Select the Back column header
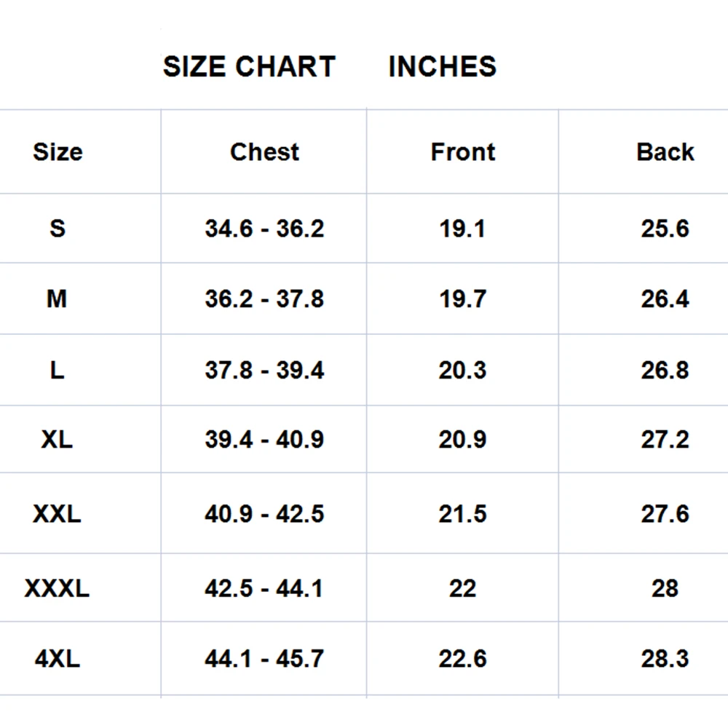The image size is (728, 728). [x=665, y=152]
